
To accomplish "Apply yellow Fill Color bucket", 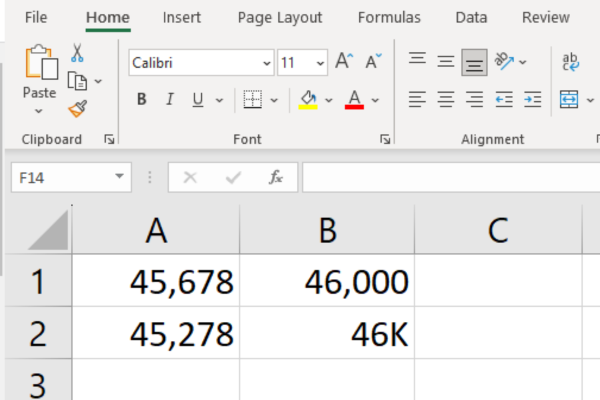I will [x=308, y=100].
